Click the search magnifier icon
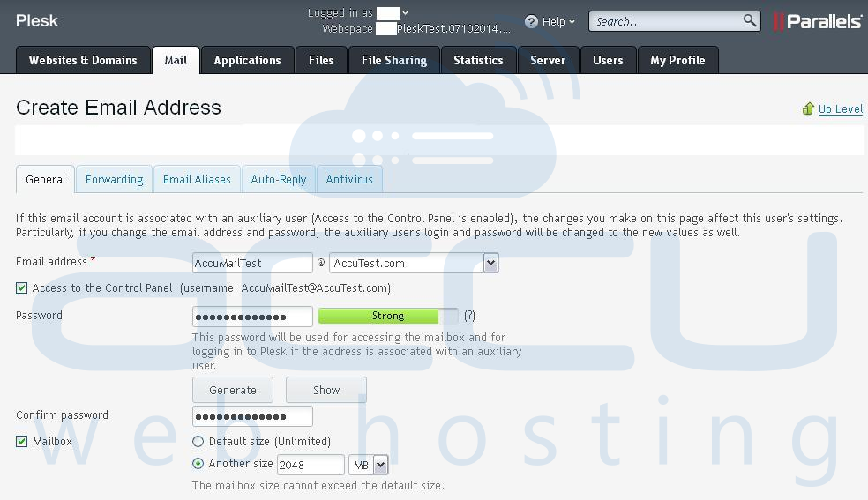 coord(750,21)
